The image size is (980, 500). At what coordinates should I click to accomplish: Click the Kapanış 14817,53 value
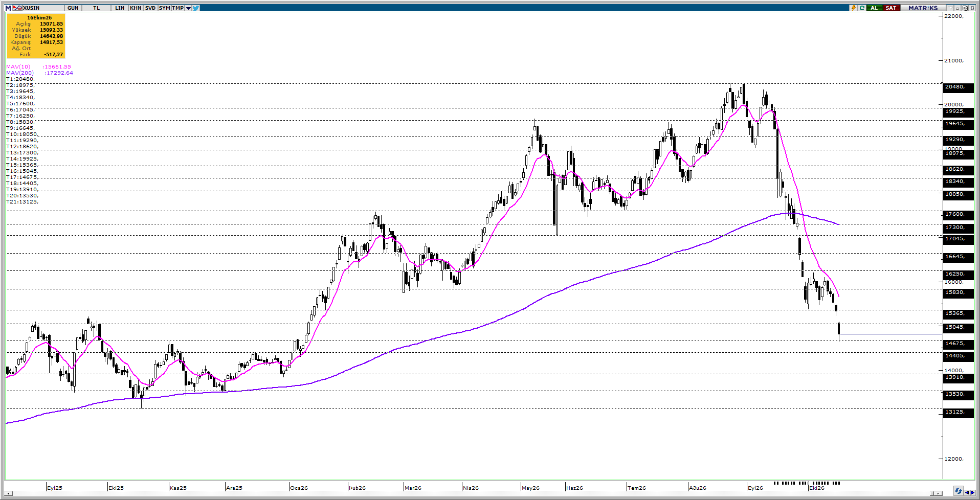(51, 42)
